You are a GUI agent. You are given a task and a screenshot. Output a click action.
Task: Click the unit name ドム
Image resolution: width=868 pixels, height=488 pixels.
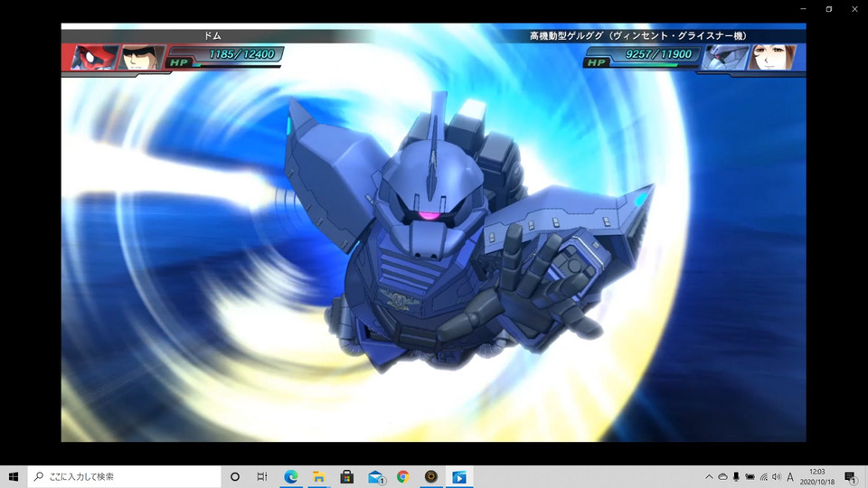tap(212, 36)
